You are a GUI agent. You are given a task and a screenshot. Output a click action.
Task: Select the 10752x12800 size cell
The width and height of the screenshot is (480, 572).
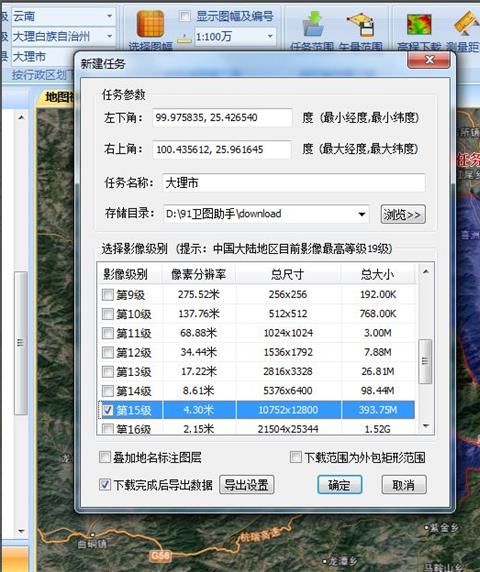pos(288,410)
